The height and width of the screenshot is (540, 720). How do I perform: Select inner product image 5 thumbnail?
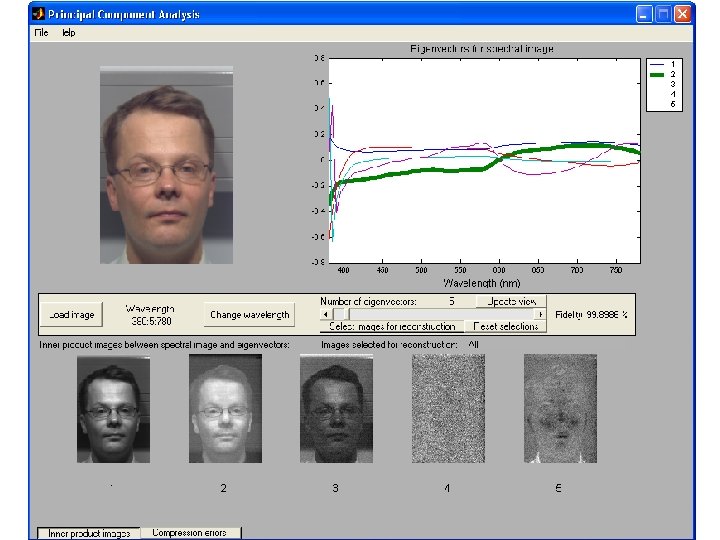click(x=560, y=408)
